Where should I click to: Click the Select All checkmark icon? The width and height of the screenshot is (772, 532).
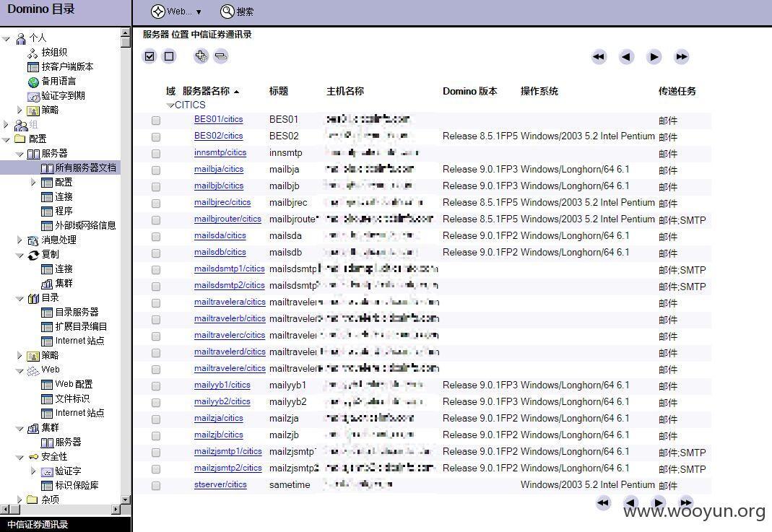pos(149,56)
